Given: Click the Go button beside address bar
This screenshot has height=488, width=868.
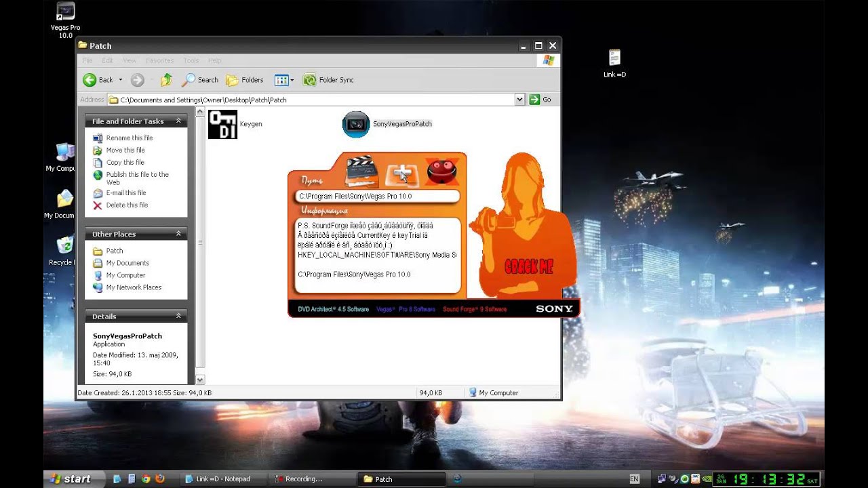Looking at the screenshot, I should pyautogui.click(x=540, y=100).
